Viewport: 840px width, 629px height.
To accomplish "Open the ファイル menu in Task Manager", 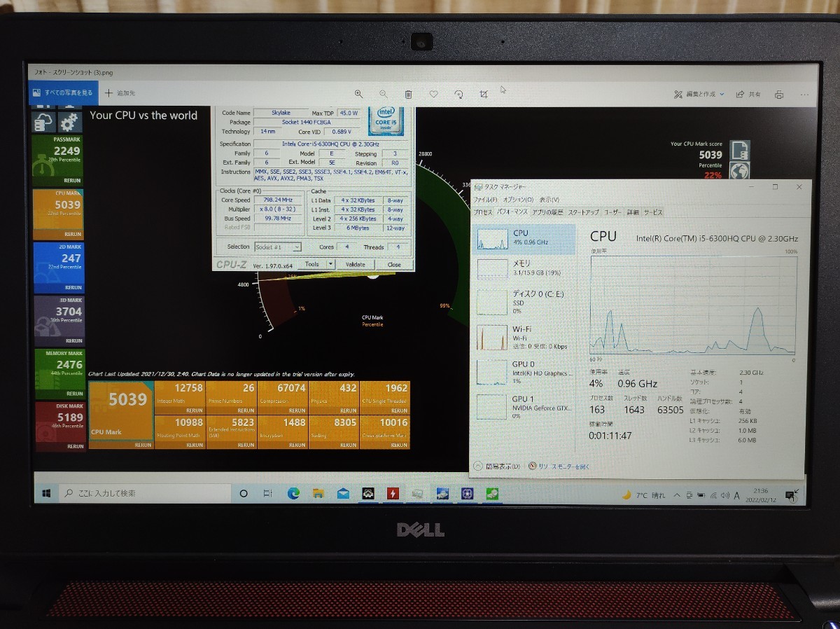I will click(x=485, y=200).
